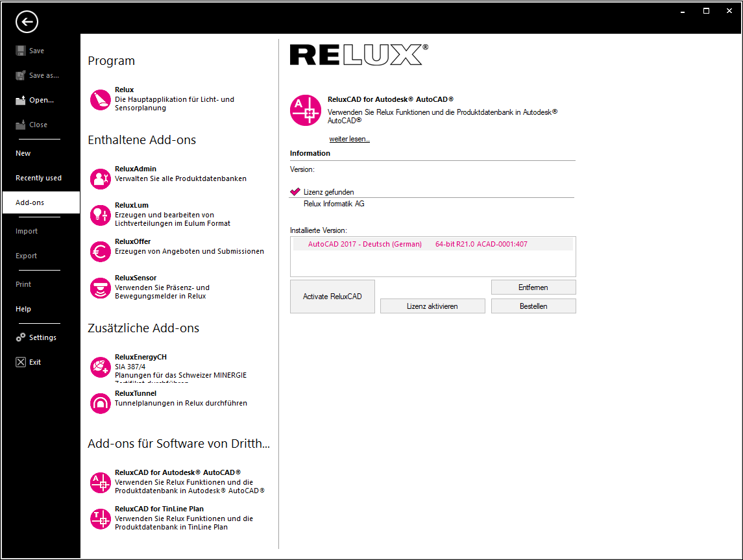The image size is (743, 560).
Task: Click the Exit X box icon
Action: pos(21,362)
